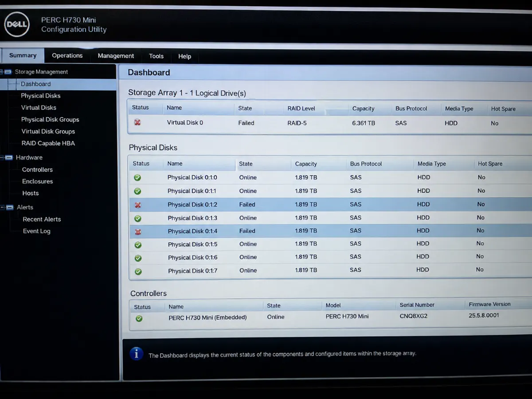Click the Firmware Version column header
The width and height of the screenshot is (532, 399).
489,304
